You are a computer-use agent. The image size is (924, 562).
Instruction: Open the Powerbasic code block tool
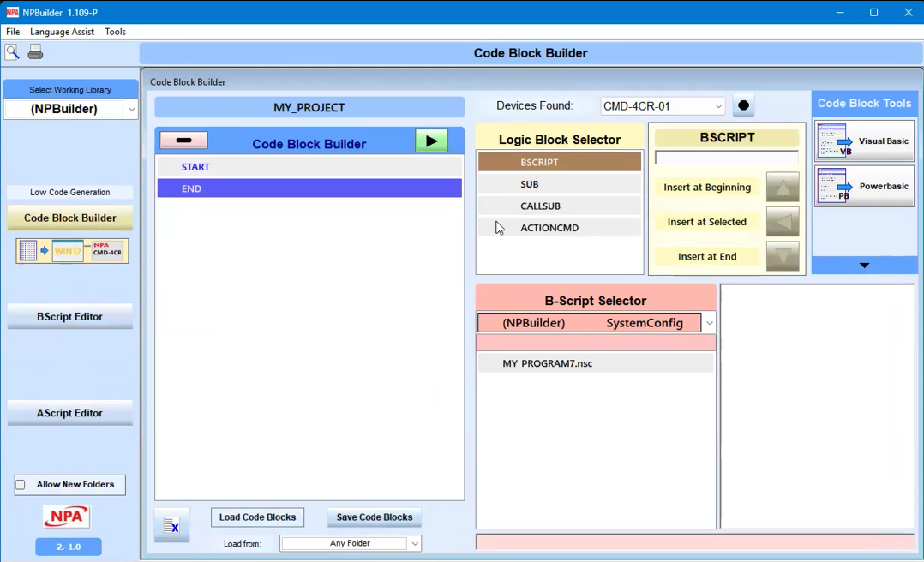pos(865,186)
